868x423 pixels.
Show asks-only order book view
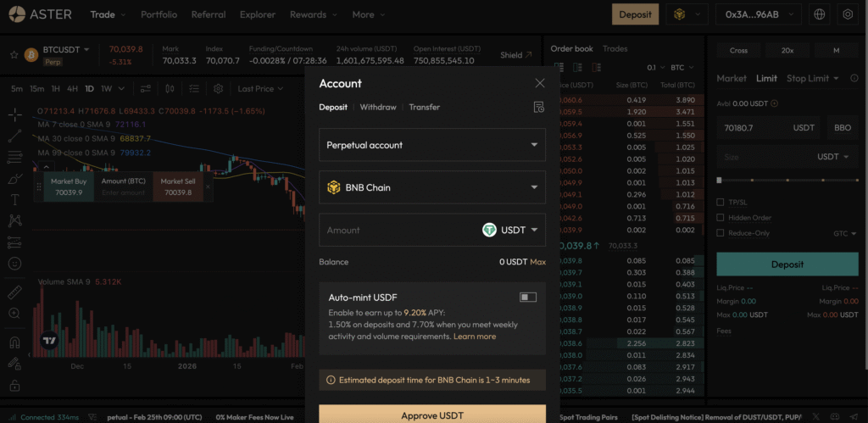[x=596, y=68]
